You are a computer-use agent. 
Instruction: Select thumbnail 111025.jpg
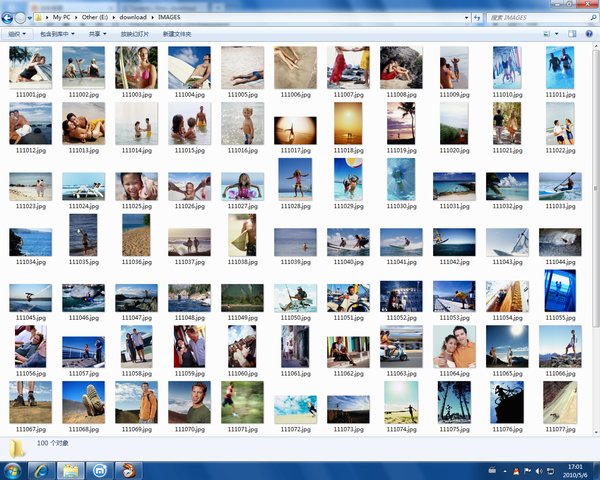136,186
